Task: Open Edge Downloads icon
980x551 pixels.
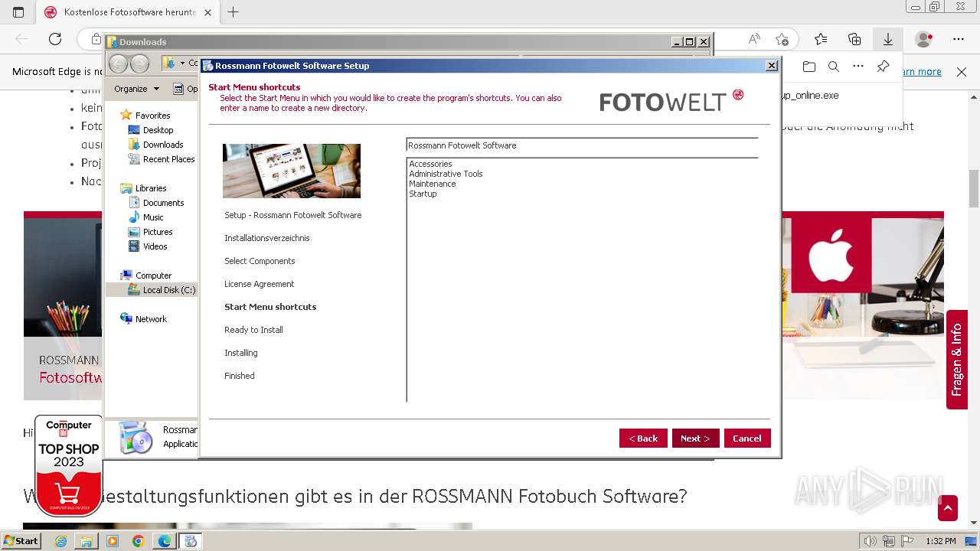Action: click(x=888, y=39)
